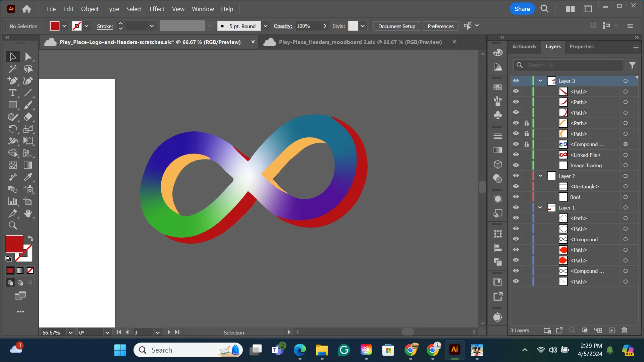This screenshot has height=362, width=644.
Task: Select the Direct Selection tool
Action: (28, 57)
